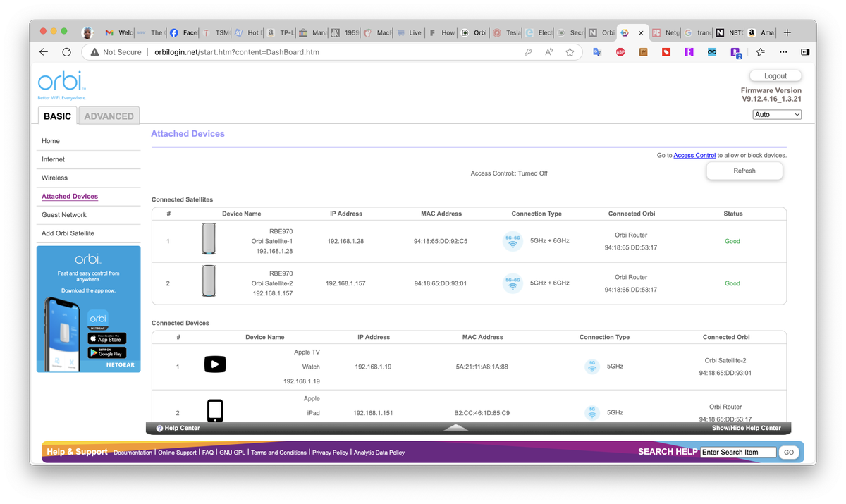The image size is (846, 504).
Task: Click the Apple iPad tablet icon
Action: point(215,411)
